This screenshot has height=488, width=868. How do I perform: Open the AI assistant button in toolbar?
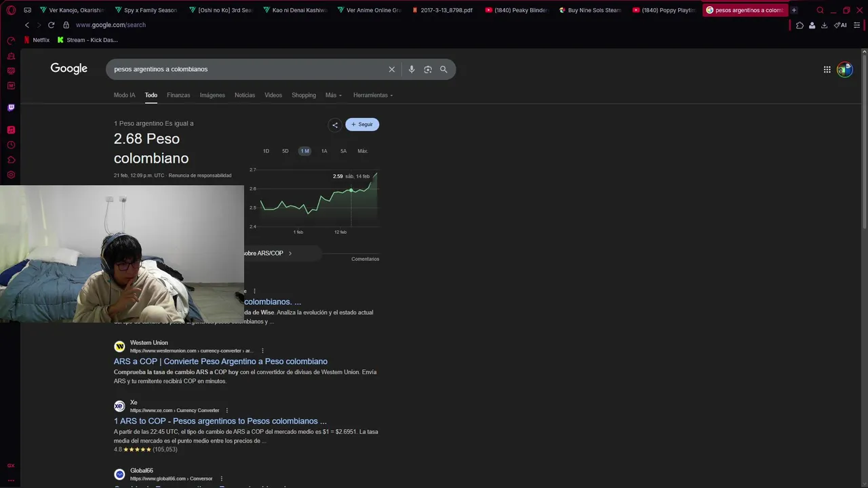[840, 25]
